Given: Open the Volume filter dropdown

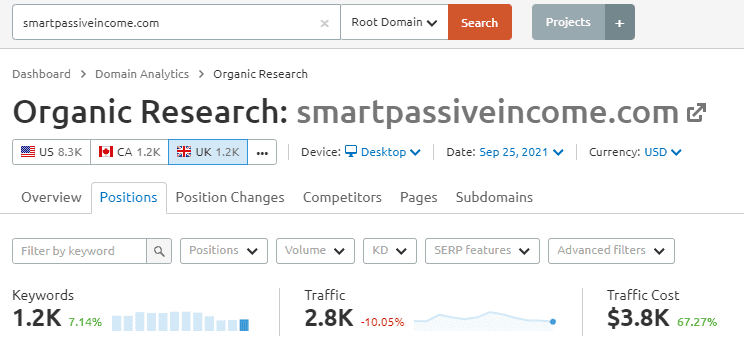Looking at the screenshot, I should 316,251.
